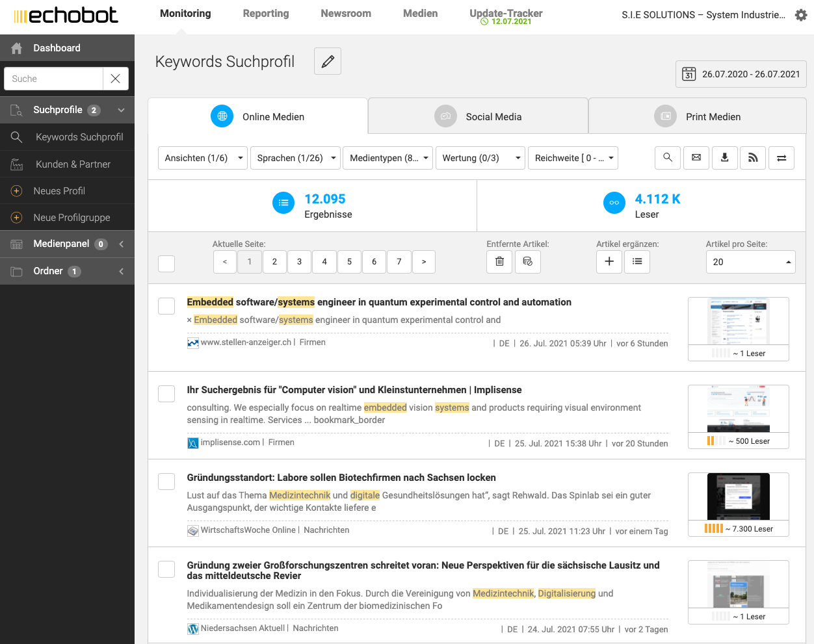Go to results page 3
This screenshot has height=644, width=814.
coord(299,261)
